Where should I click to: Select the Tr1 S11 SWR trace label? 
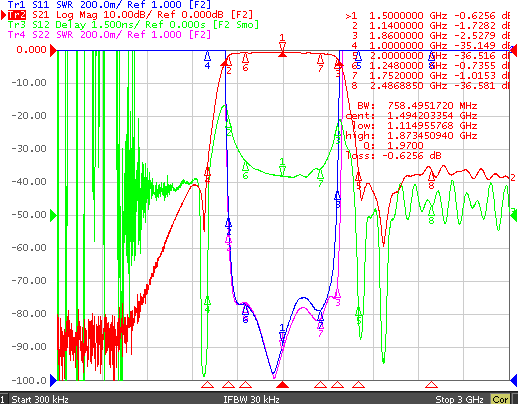109,5
